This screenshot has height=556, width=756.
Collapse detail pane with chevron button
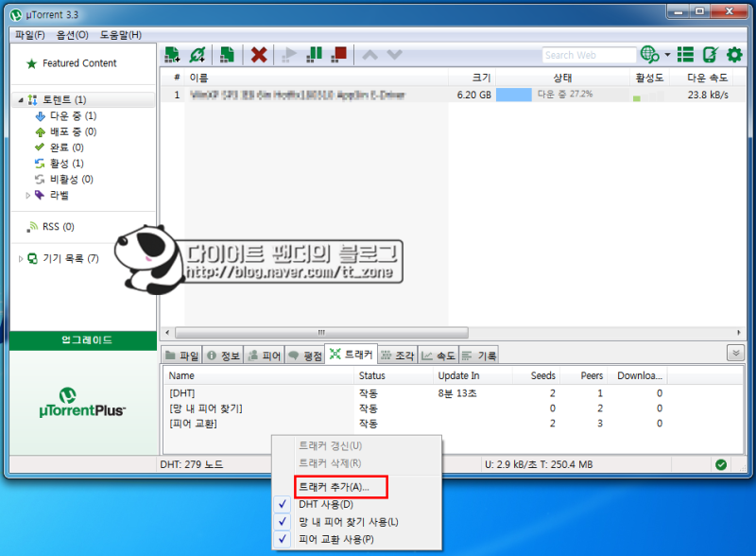[736, 354]
